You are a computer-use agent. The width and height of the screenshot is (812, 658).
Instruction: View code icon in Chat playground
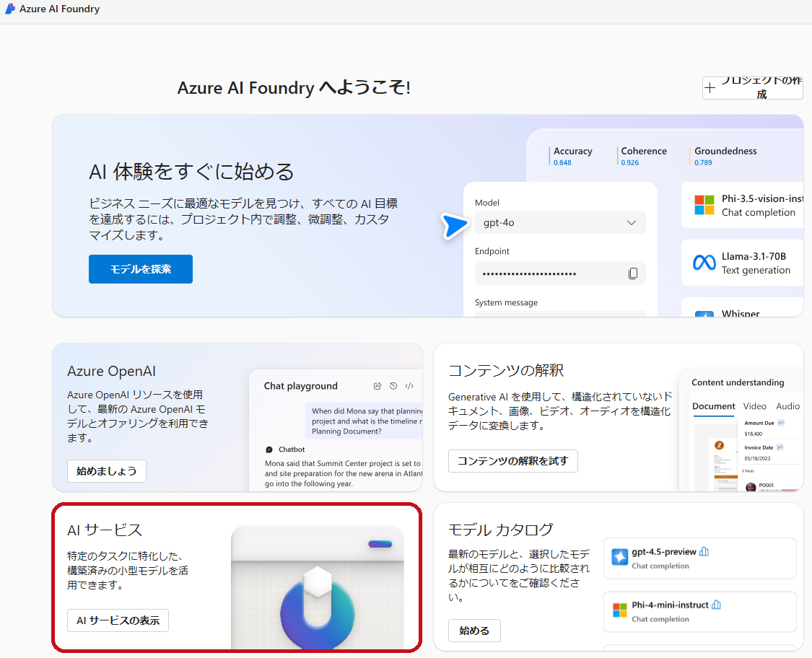409,386
